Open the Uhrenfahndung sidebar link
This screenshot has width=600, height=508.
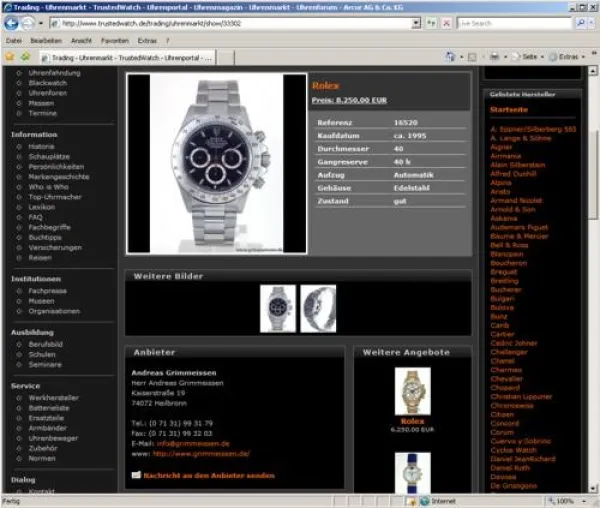[x=54, y=73]
